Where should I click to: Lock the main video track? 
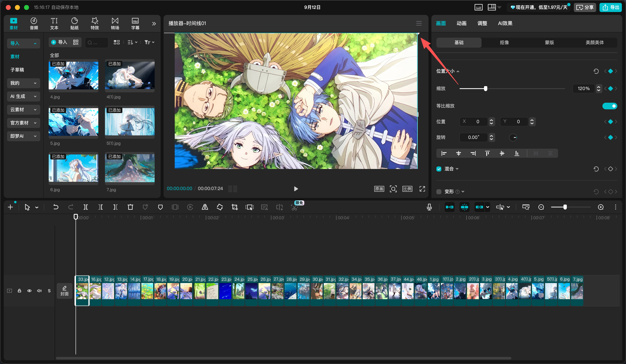point(19,291)
